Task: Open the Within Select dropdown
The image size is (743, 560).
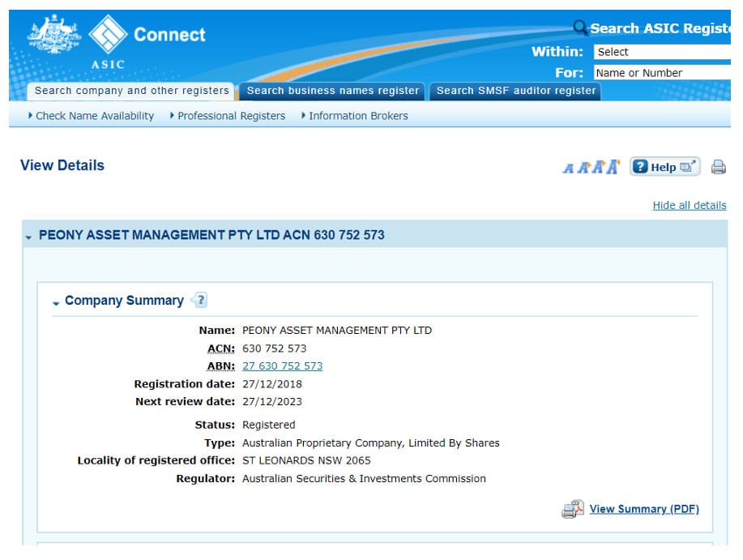Action: pos(662,52)
